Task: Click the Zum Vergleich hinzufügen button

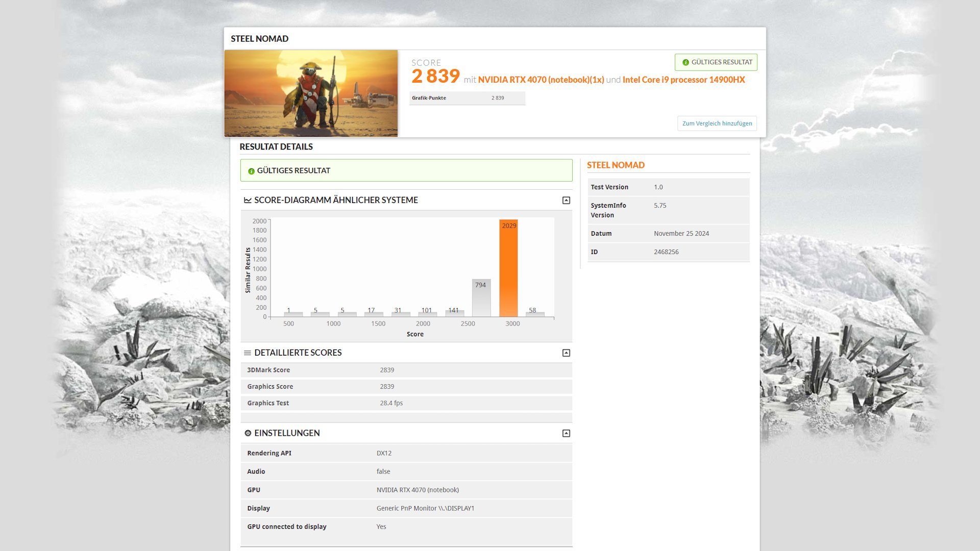Action: click(717, 123)
